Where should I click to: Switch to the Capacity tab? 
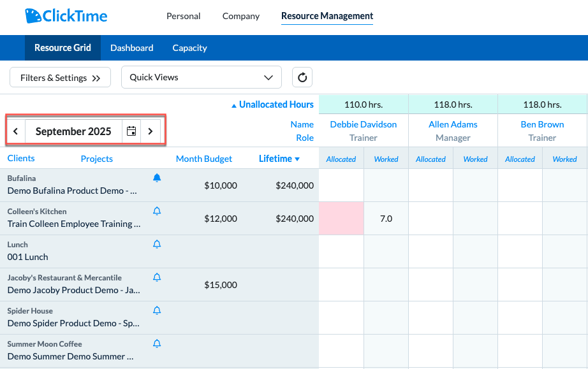pyautogui.click(x=190, y=48)
